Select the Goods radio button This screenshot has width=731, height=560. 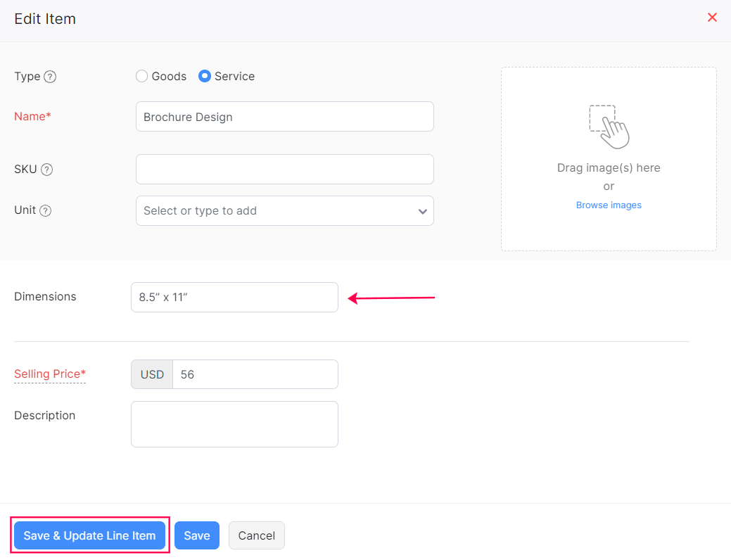[141, 76]
